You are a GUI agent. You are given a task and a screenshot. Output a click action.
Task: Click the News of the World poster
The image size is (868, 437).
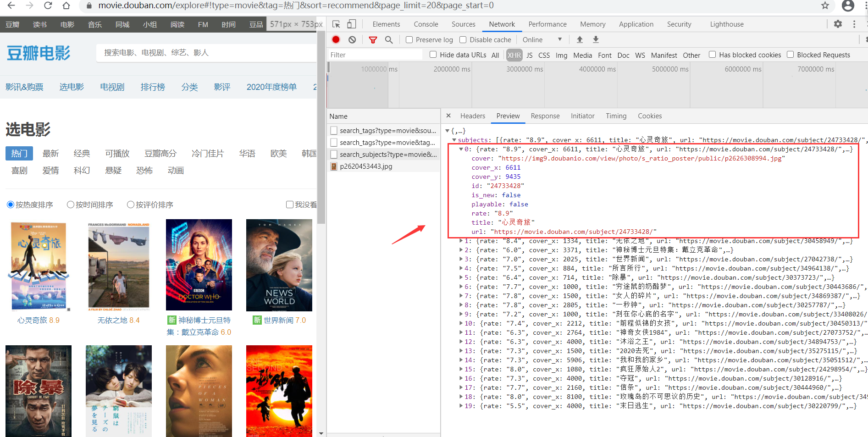[279, 265]
